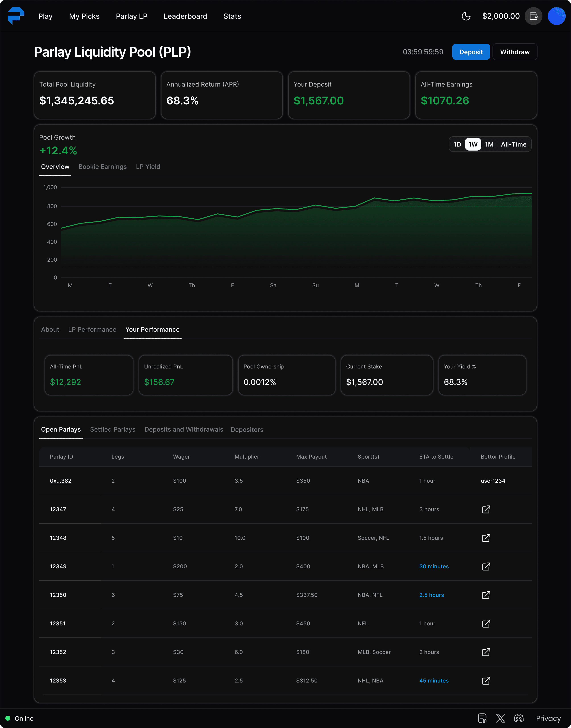The height and width of the screenshot is (728, 571).
Task: Select the LP Performance tab
Action: click(92, 330)
